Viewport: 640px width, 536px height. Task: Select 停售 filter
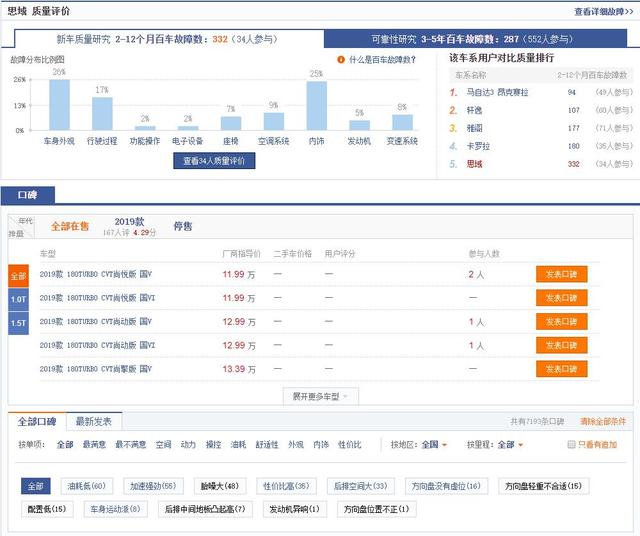(183, 227)
